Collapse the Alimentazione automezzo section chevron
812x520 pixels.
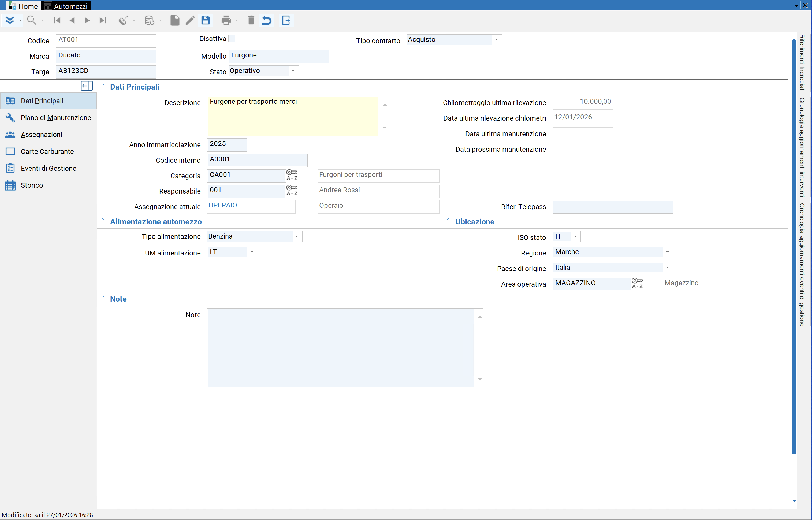coord(103,220)
